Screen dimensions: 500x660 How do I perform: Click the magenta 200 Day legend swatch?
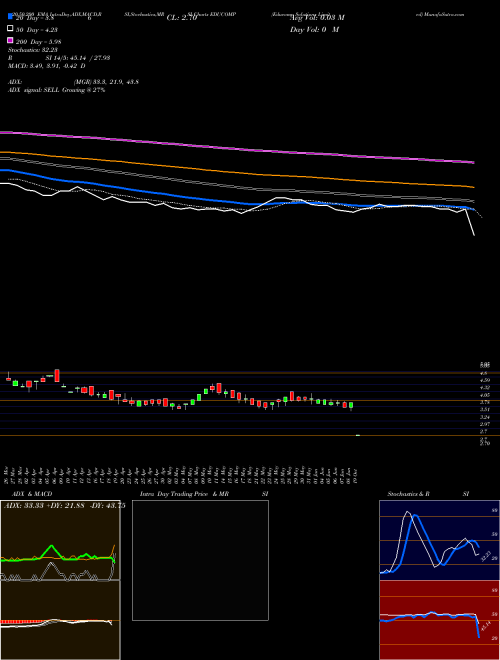10,40
